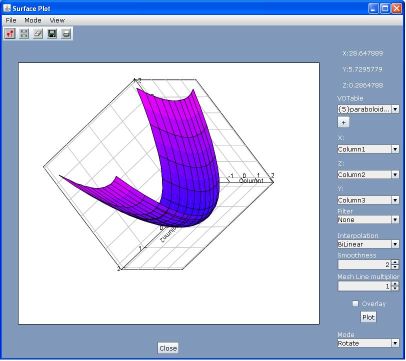Click the X coordinate readout

(363, 53)
